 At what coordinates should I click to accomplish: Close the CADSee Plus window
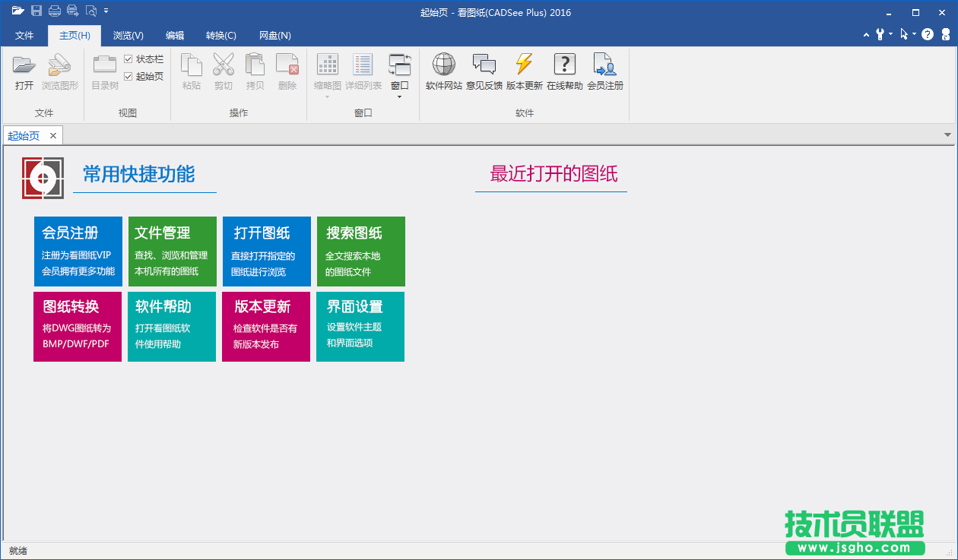pyautogui.click(x=944, y=12)
